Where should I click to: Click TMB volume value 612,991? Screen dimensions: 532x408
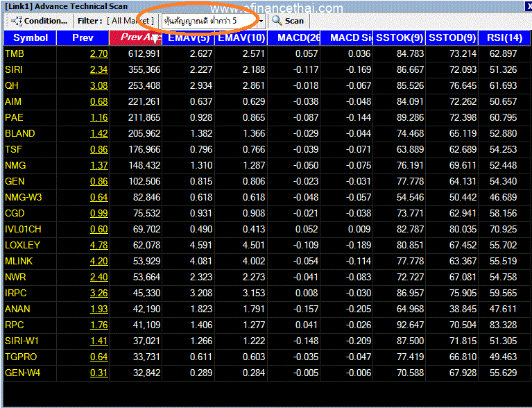click(144, 53)
